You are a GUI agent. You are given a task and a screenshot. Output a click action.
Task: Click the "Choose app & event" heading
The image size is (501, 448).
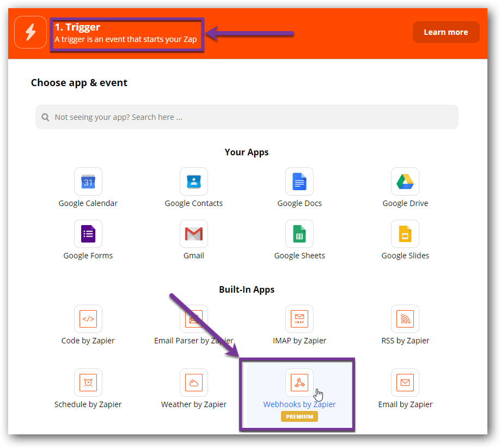[80, 83]
